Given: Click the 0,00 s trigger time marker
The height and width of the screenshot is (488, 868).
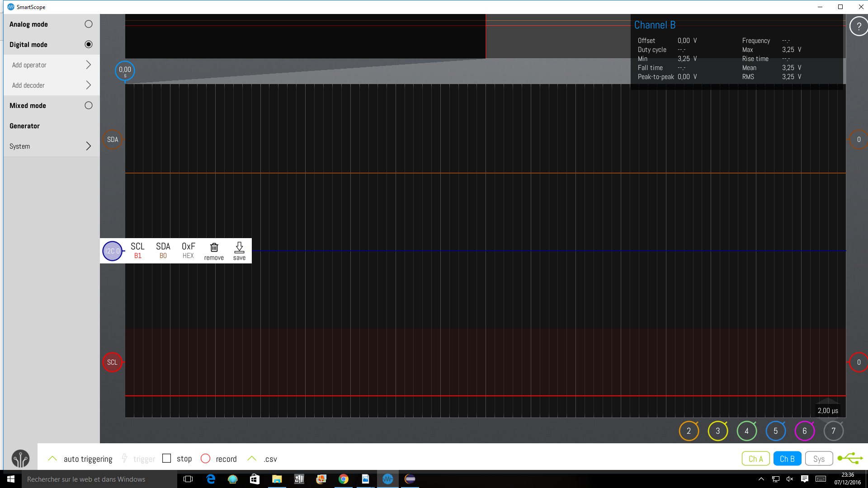Looking at the screenshot, I should [x=125, y=70].
